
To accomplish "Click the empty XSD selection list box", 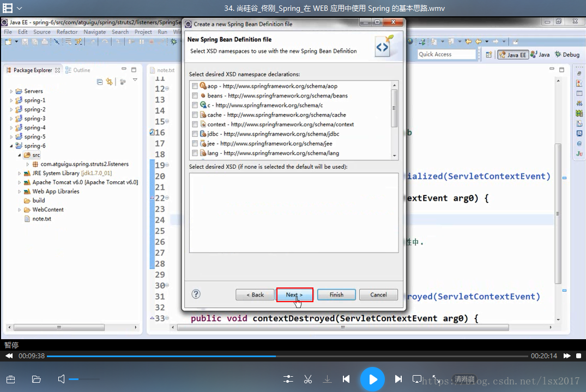I will point(294,212).
